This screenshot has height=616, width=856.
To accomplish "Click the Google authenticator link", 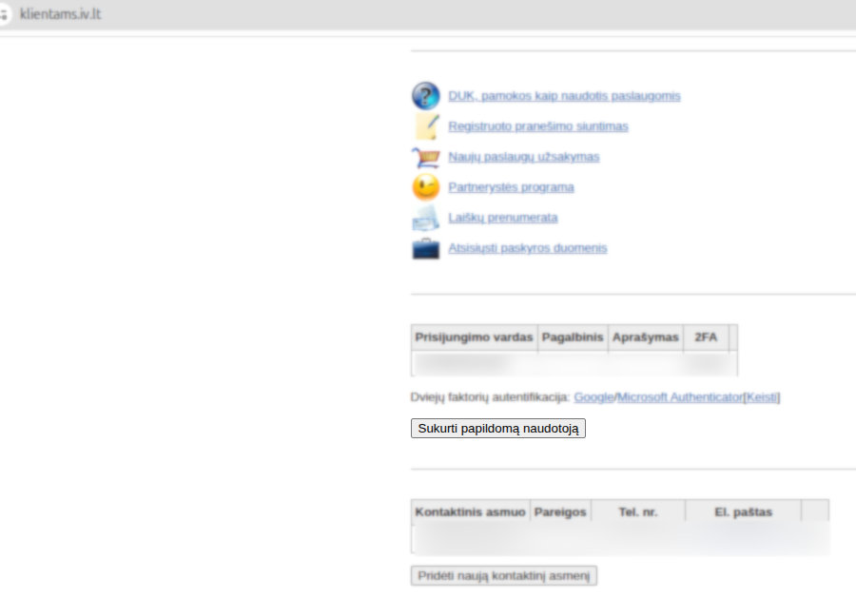I will (x=593, y=397).
